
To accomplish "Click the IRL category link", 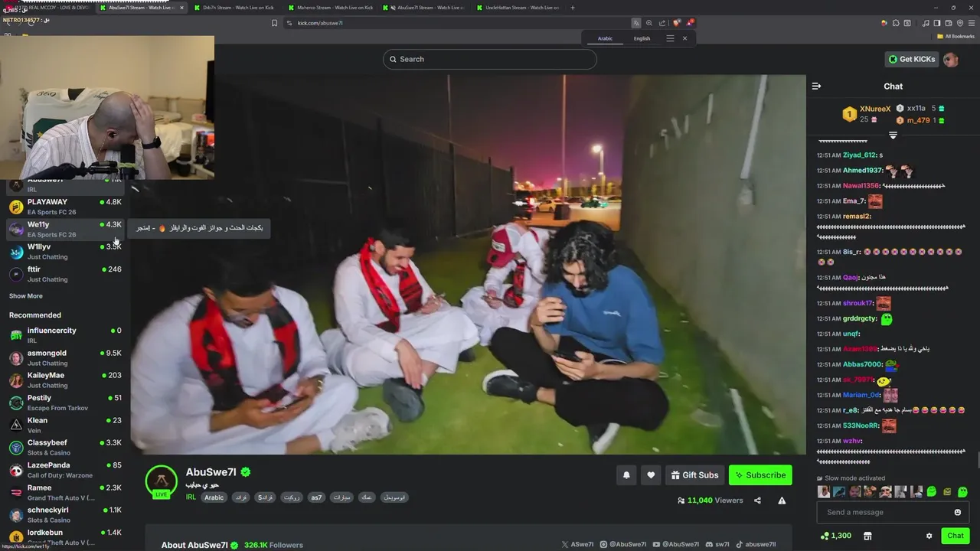I will point(191,497).
